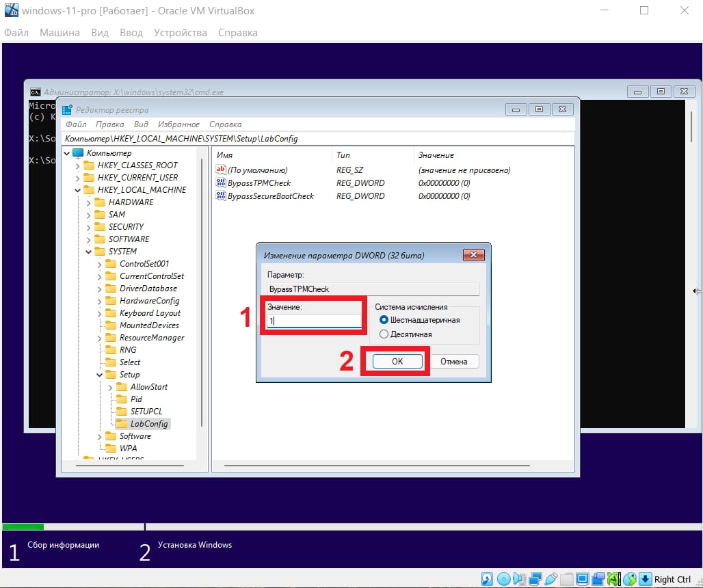Maximize the Registry Editor window

coord(539,109)
